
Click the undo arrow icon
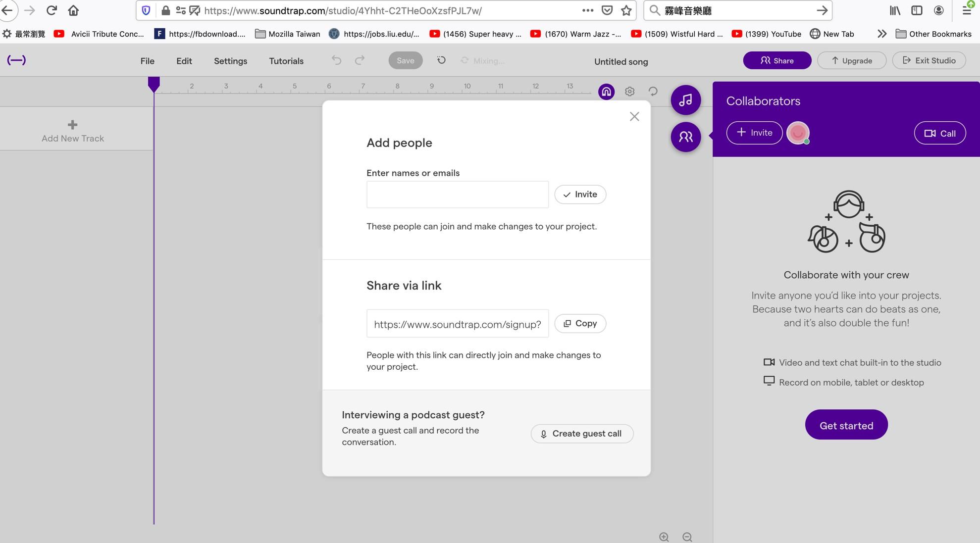coord(336,60)
